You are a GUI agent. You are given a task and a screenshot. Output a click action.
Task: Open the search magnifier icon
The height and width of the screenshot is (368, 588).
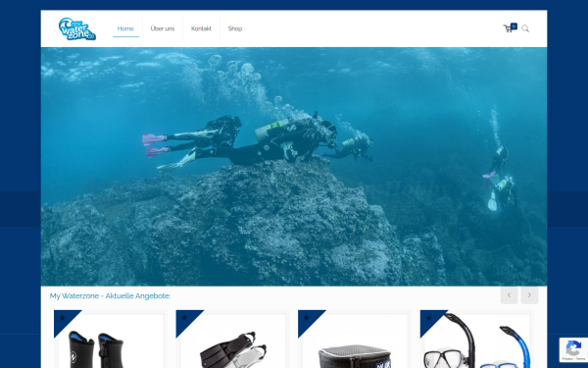[x=525, y=28]
